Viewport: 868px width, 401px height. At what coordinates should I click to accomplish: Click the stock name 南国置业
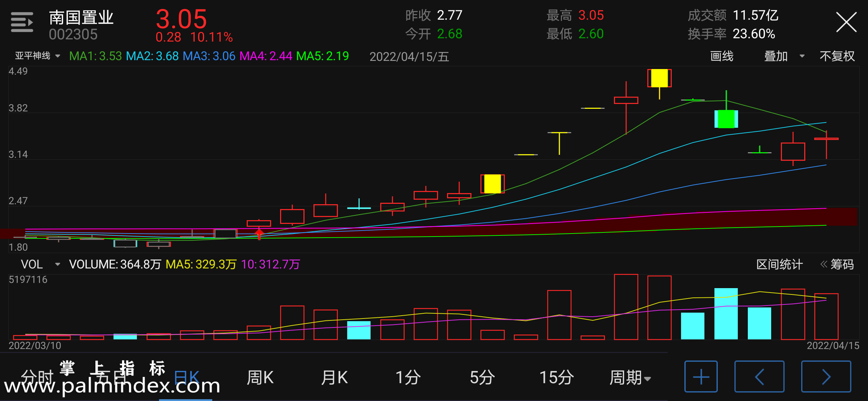(81, 17)
